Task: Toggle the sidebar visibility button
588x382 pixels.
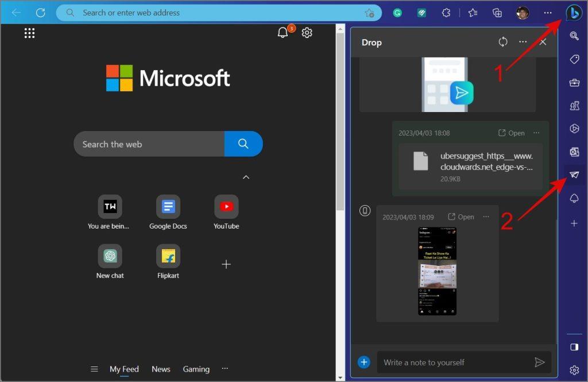Action: (x=574, y=347)
